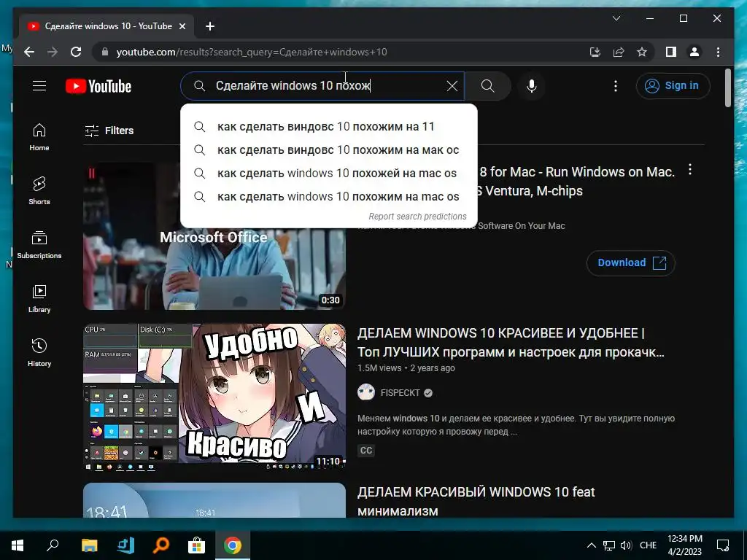747x560 pixels.
Task: Open Library in the sidebar
Action: pos(39,298)
